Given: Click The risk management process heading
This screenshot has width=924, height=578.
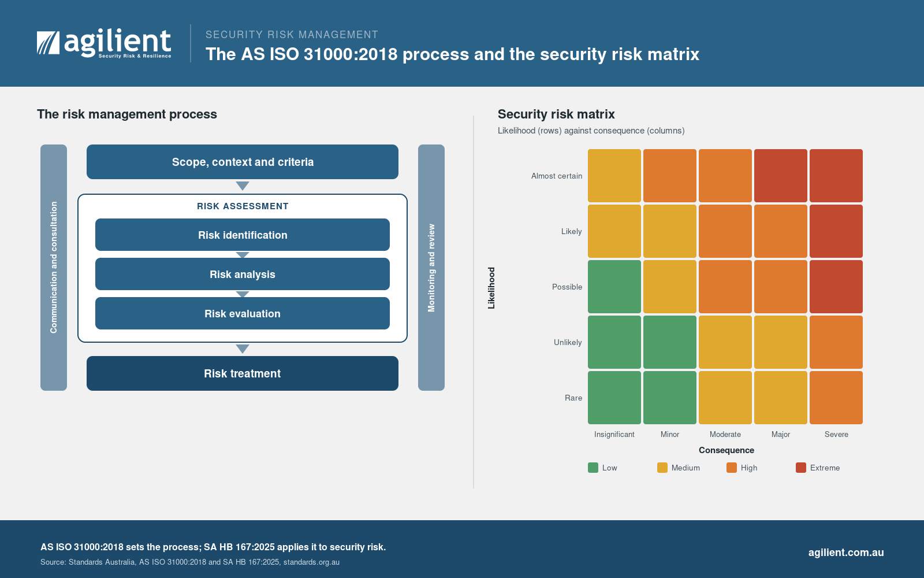Looking at the screenshot, I should pyautogui.click(x=127, y=114).
